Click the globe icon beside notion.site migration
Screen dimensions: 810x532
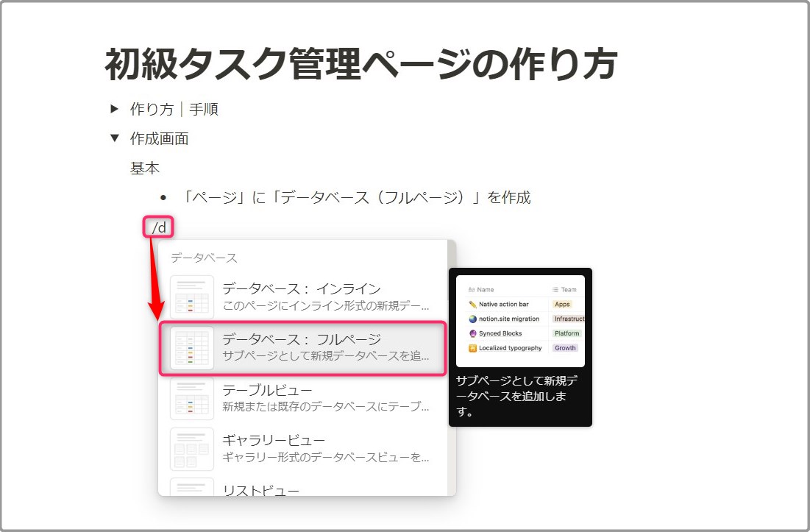(x=472, y=319)
